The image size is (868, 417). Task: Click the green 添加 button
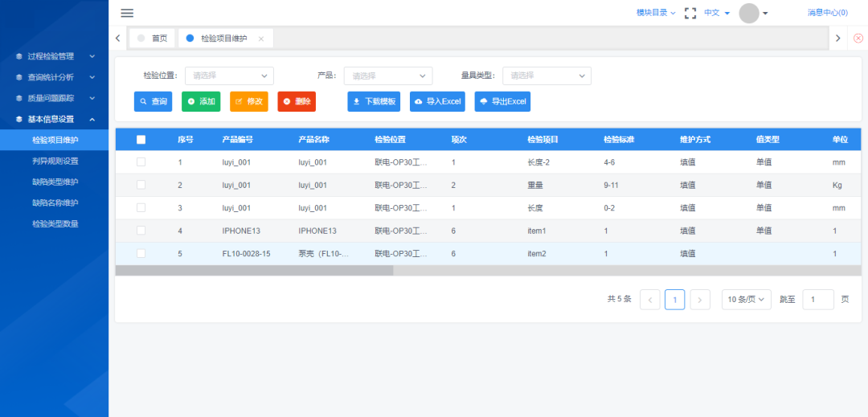click(201, 102)
